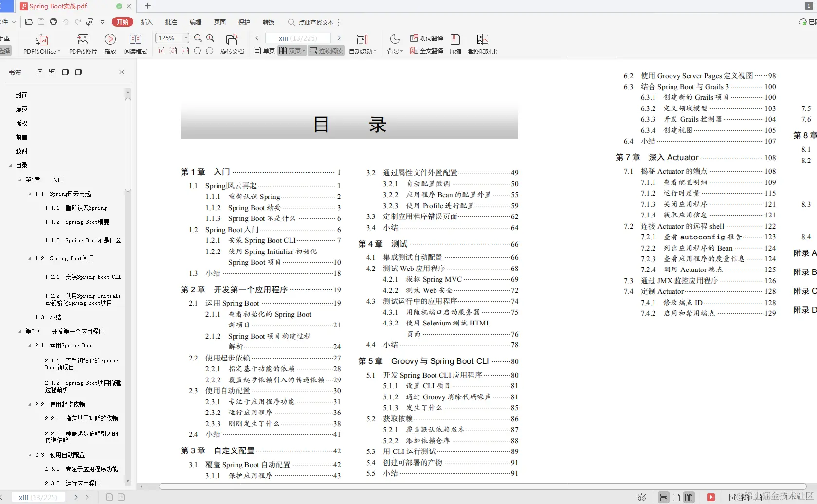Switch to the 批注 ribbon tab
This screenshot has height=504, width=817.
point(171,22)
